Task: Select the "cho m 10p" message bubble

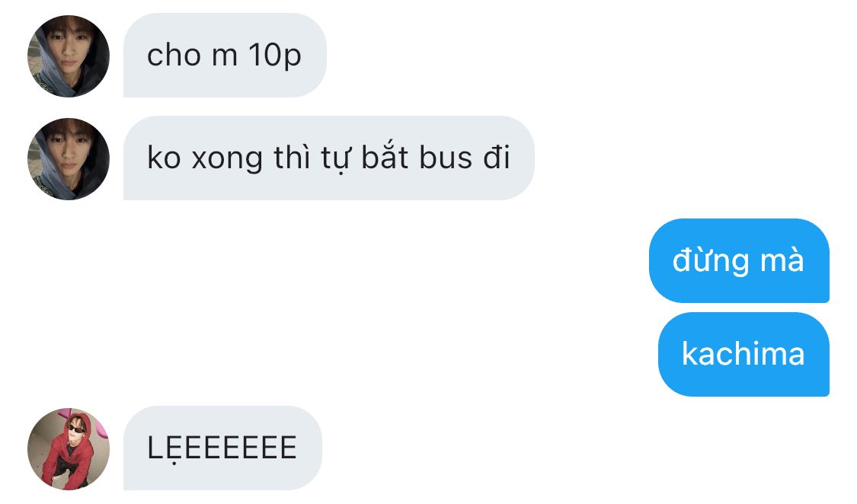Action: (225, 55)
